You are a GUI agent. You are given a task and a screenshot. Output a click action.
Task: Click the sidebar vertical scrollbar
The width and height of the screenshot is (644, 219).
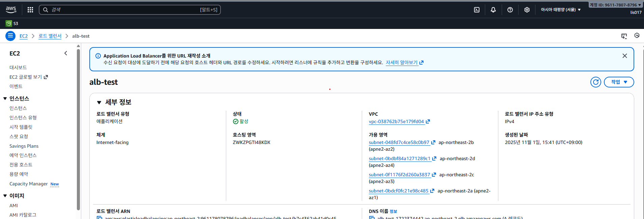click(x=78, y=130)
